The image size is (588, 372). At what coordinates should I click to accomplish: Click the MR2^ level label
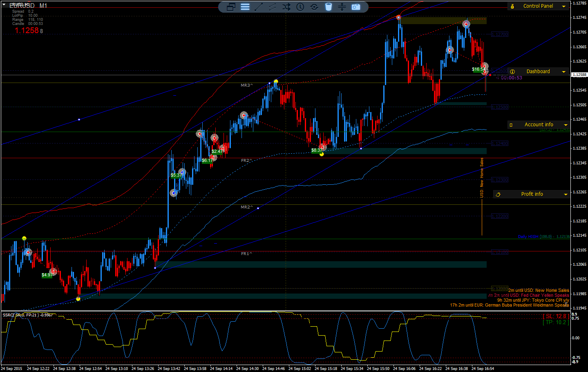point(247,207)
